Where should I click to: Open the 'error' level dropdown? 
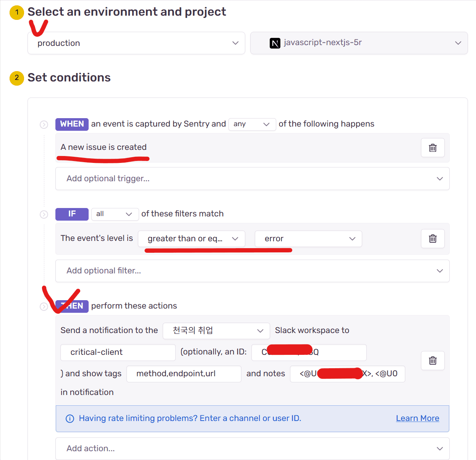[308, 239]
